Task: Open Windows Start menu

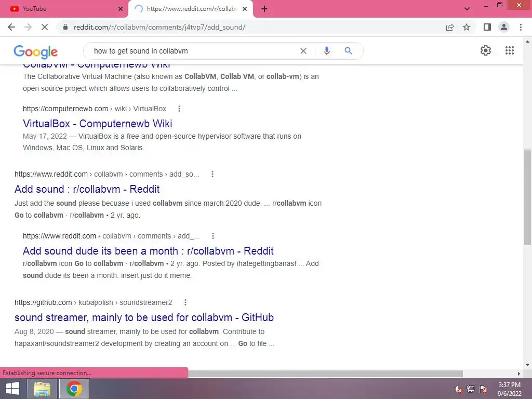Action: click(x=12, y=389)
